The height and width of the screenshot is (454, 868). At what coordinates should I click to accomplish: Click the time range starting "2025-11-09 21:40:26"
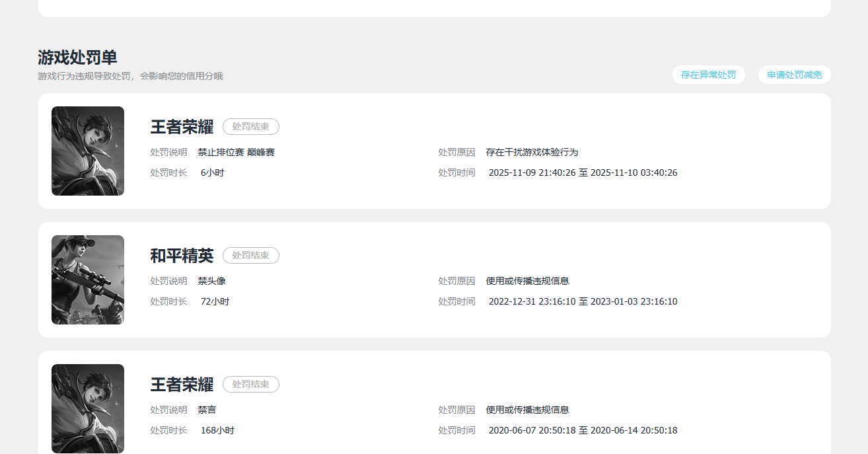[x=583, y=172]
